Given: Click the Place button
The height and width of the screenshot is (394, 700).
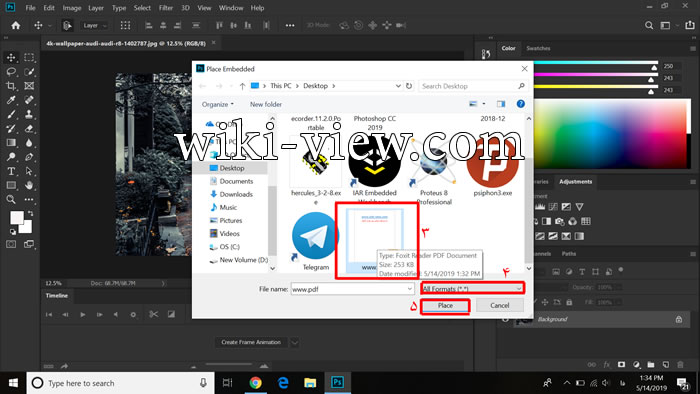Looking at the screenshot, I should [445, 306].
